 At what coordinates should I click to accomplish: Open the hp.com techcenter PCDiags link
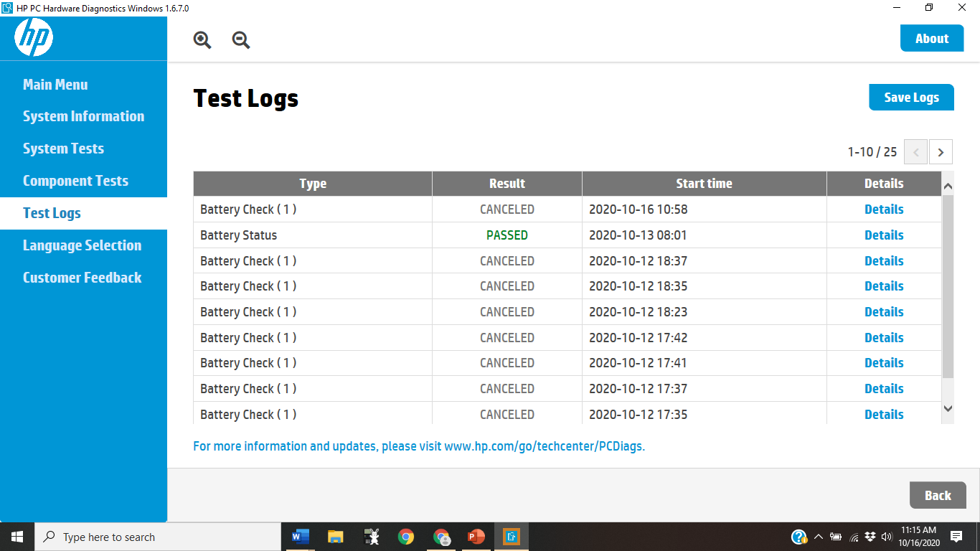tap(545, 446)
